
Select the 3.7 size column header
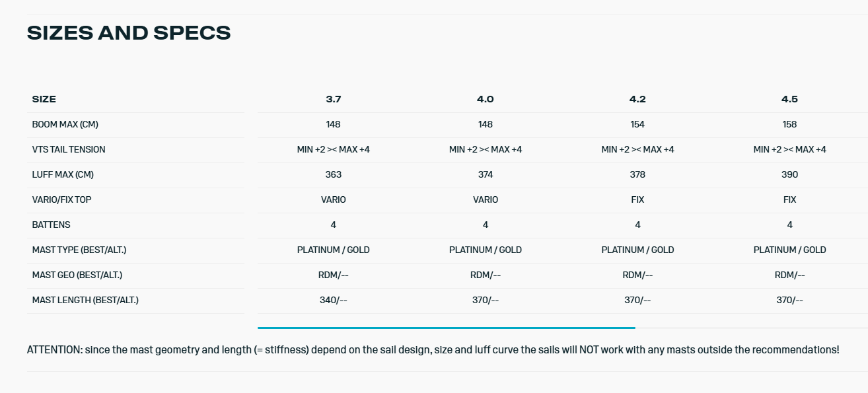coord(333,99)
